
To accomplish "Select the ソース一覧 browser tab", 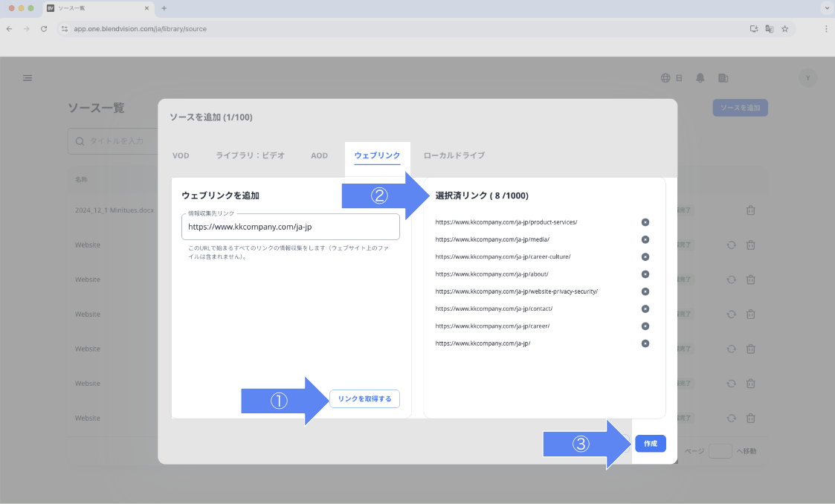I will click(x=98, y=8).
